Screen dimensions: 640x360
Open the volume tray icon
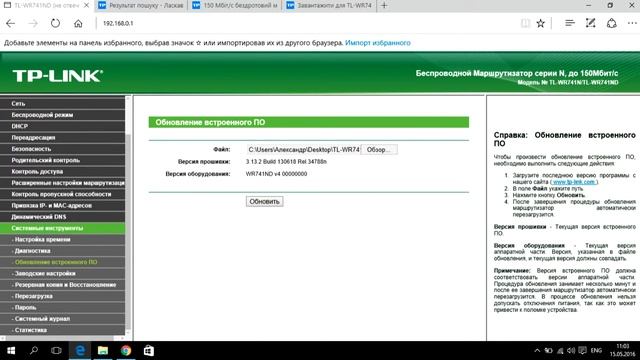pos(571,351)
